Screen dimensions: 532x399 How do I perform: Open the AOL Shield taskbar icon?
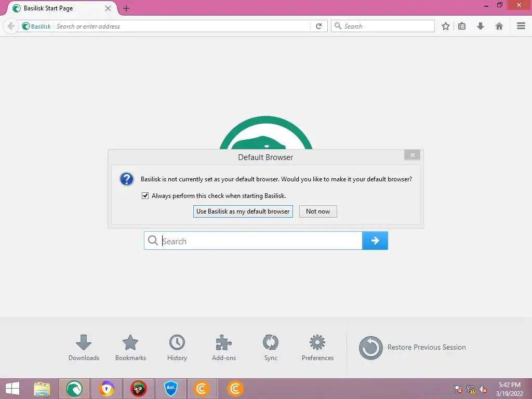171,389
